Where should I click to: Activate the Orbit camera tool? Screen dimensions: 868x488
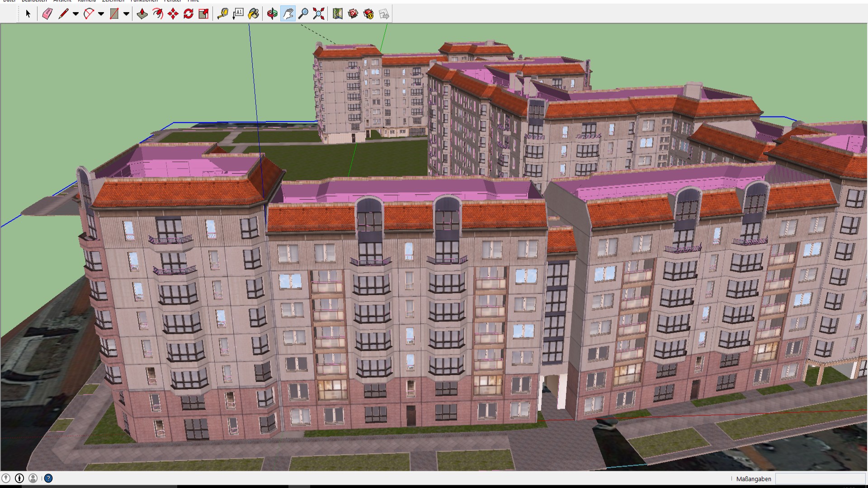pyautogui.click(x=272, y=14)
